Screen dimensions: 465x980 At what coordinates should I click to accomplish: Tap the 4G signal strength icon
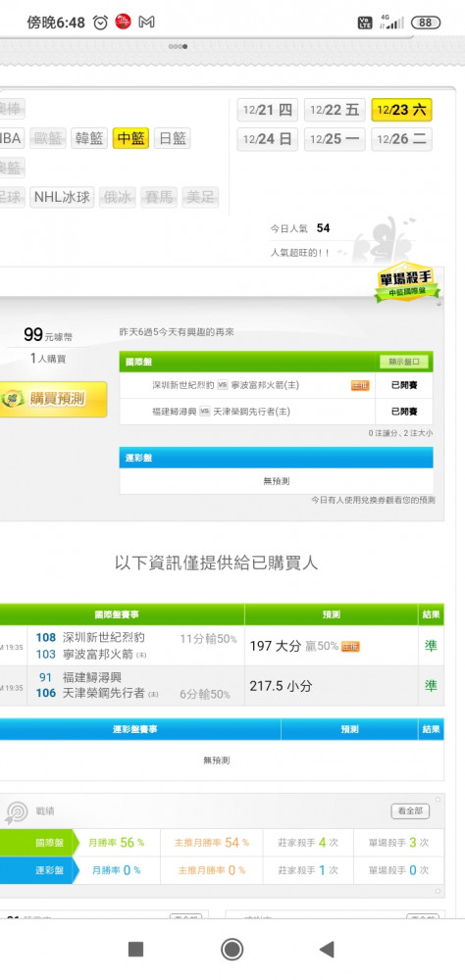point(391,22)
